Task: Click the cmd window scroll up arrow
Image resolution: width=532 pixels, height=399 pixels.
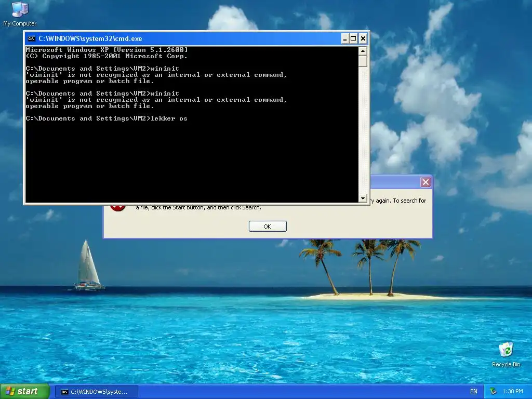Action: tap(363, 51)
